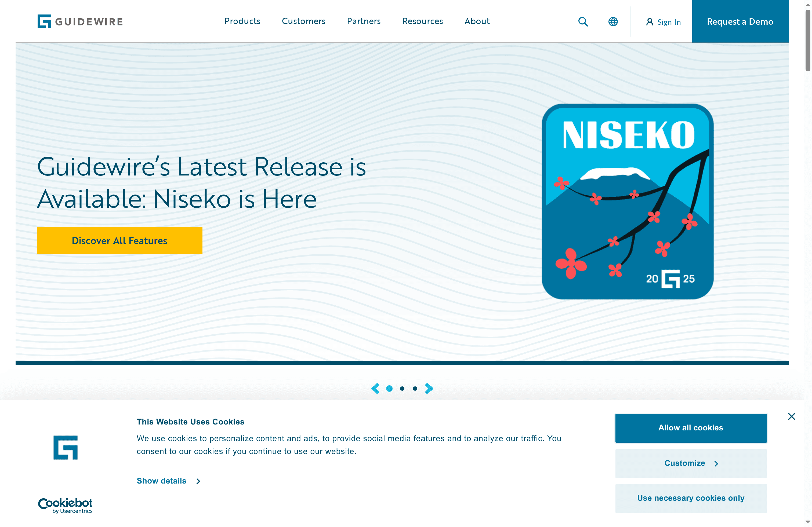
Task: Open the Resources navigation menu
Action: click(x=422, y=21)
